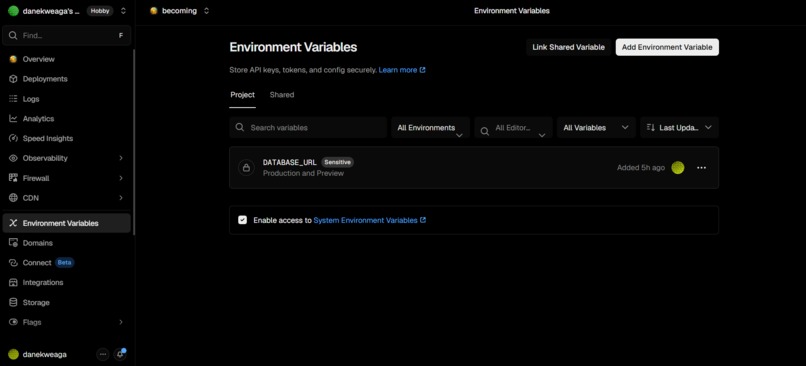Click the Hobby plan badge
Image resolution: width=806 pixels, height=366 pixels.
[x=100, y=11]
